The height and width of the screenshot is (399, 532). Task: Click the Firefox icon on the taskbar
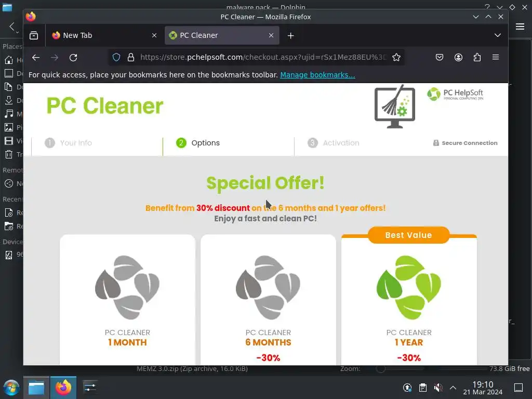(x=63, y=388)
